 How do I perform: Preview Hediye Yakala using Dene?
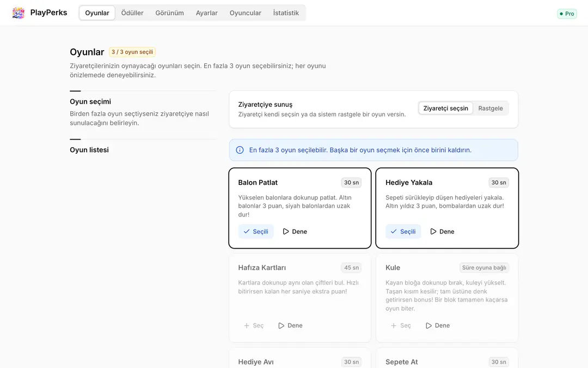[x=442, y=232]
